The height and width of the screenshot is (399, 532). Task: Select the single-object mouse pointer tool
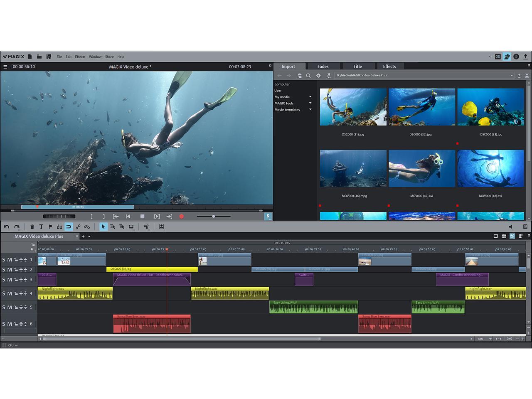coord(103,227)
